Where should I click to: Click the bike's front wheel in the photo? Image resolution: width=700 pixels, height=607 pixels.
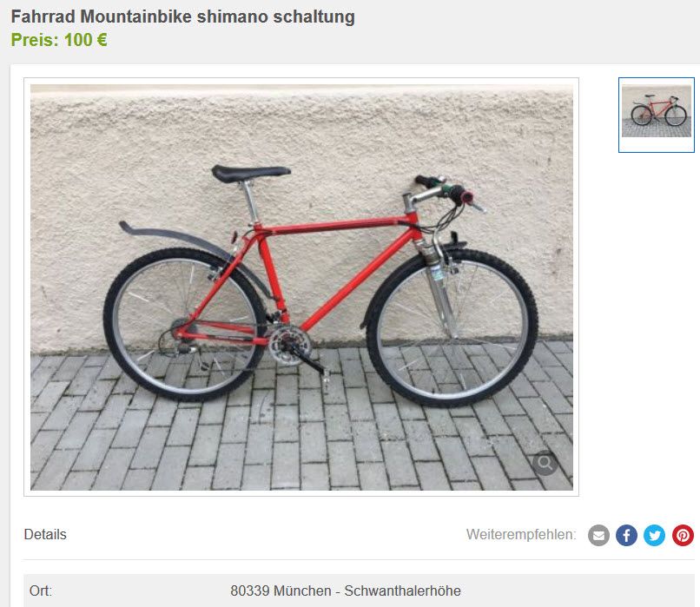(452, 327)
